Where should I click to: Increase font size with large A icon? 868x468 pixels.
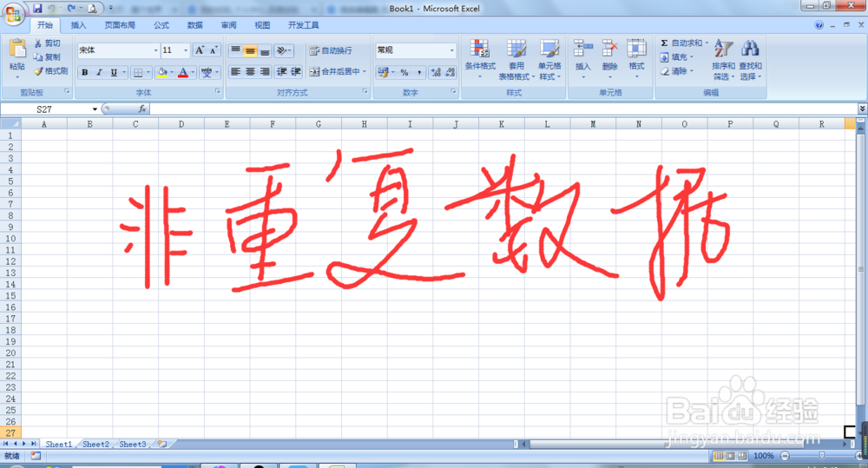click(x=200, y=50)
